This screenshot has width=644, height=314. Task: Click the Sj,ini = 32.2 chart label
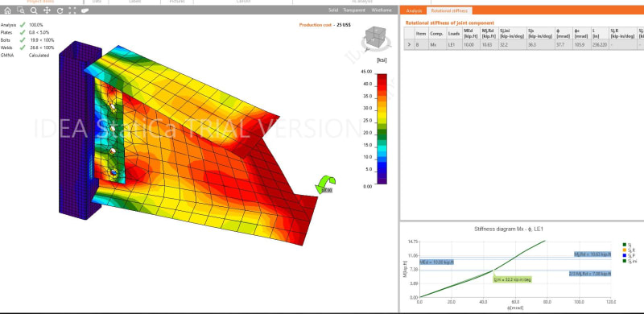[x=512, y=279]
